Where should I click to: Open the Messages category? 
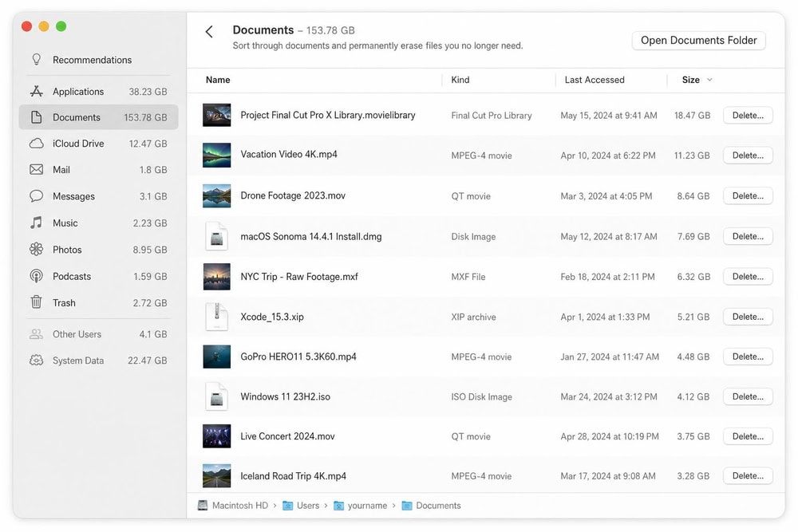[x=98, y=196]
